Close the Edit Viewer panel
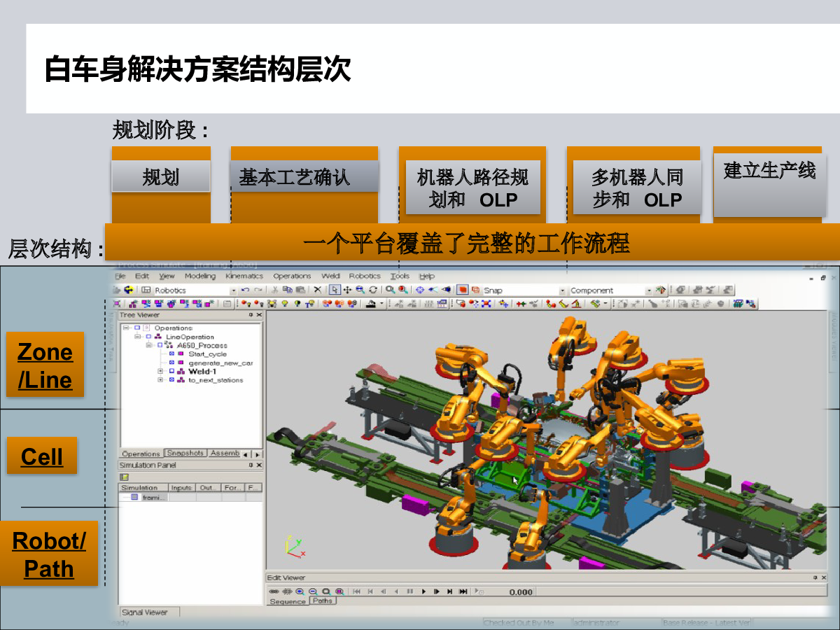The width and height of the screenshot is (840, 630). coord(824,577)
